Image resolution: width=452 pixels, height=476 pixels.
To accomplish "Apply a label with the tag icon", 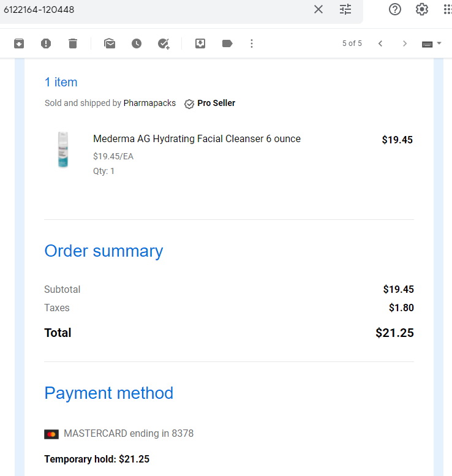I will tap(227, 43).
